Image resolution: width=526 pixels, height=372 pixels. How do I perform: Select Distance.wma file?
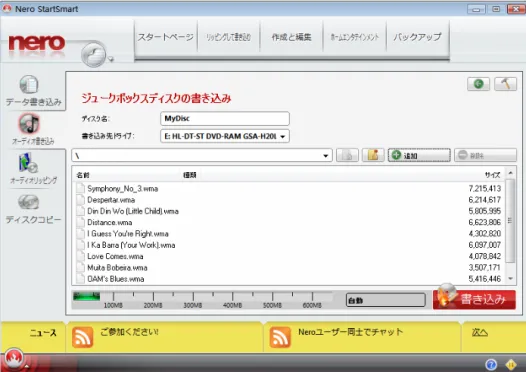pos(109,222)
